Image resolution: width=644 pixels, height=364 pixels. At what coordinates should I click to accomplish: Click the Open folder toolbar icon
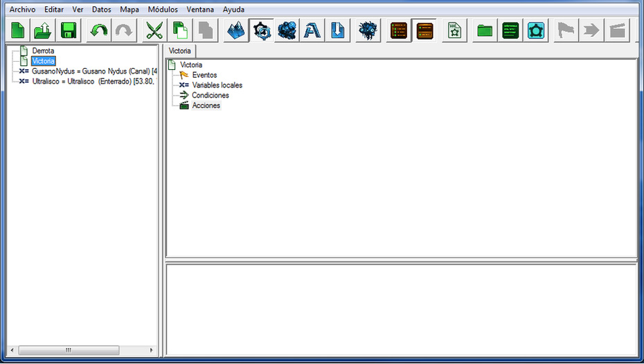tap(43, 31)
